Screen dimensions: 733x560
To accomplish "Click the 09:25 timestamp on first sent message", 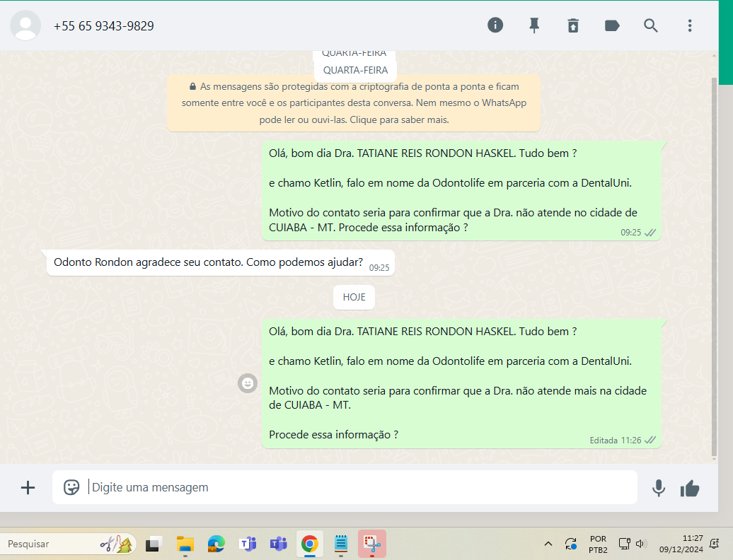I will 630,233.
